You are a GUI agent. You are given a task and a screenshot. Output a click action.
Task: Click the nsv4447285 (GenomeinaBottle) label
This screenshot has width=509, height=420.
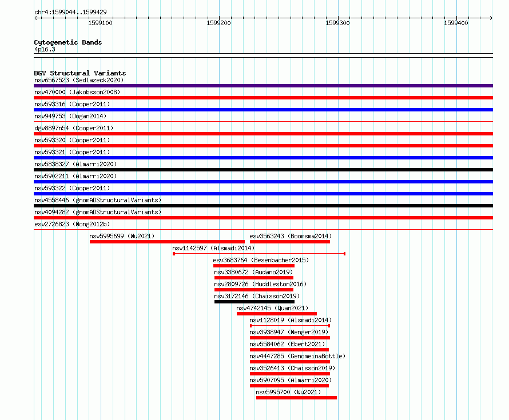pyautogui.click(x=297, y=356)
